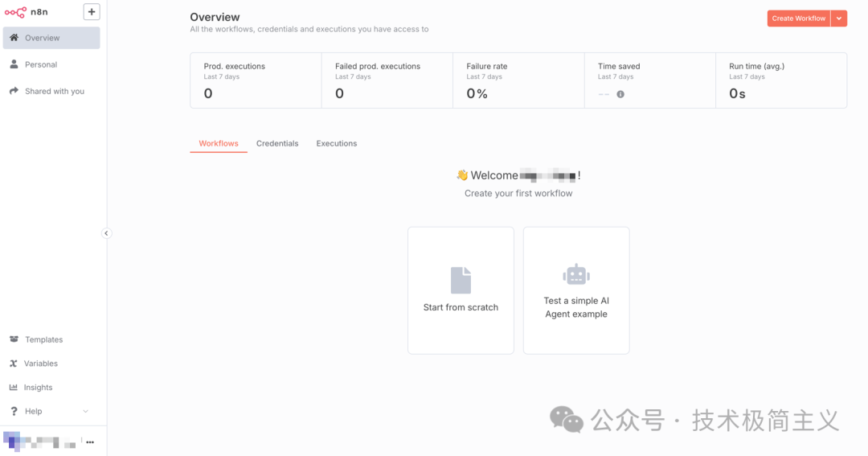The height and width of the screenshot is (456, 868).
Task: Click the Insights chart icon
Action: click(x=14, y=388)
